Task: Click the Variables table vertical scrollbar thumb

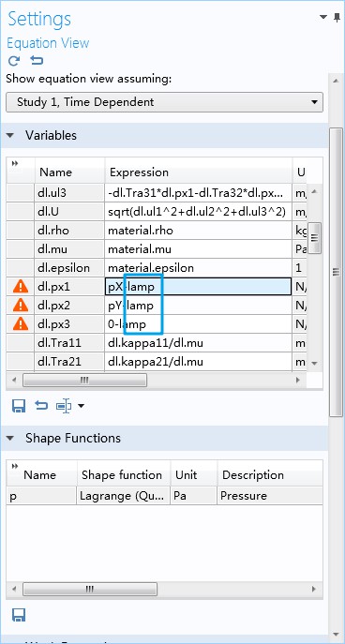Action: click(x=315, y=238)
